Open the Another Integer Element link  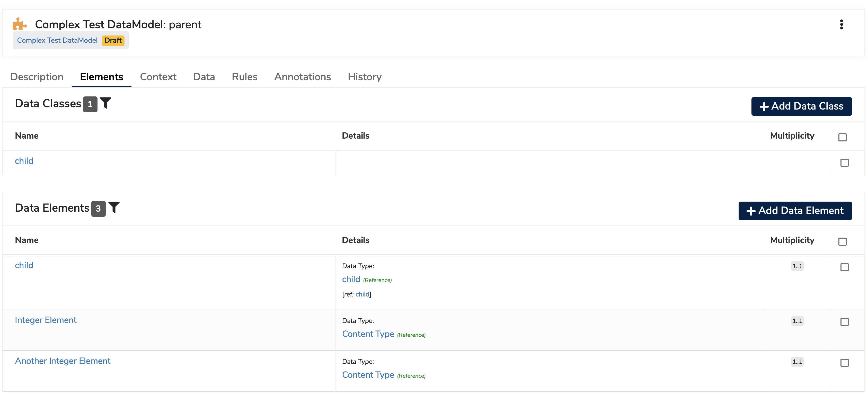[x=63, y=361]
